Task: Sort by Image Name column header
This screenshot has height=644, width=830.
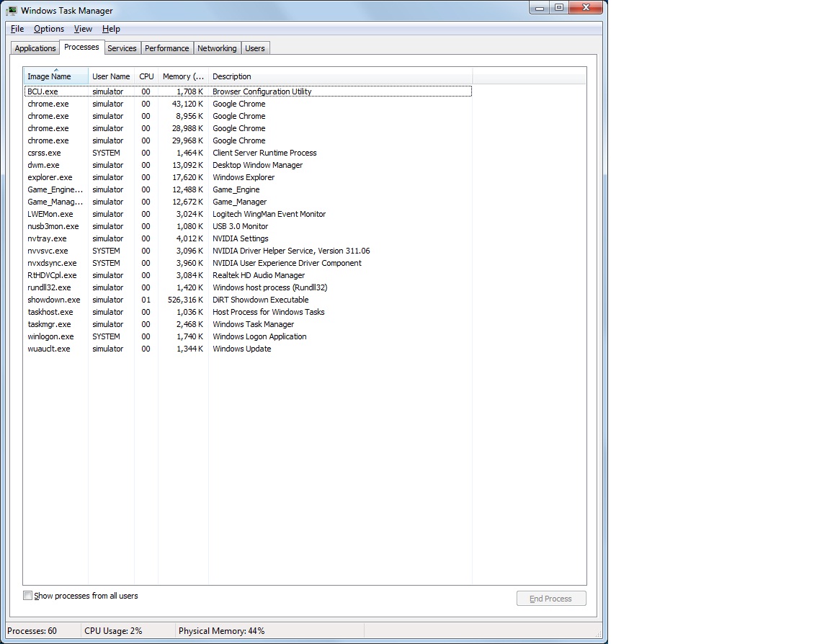Action: coord(55,76)
